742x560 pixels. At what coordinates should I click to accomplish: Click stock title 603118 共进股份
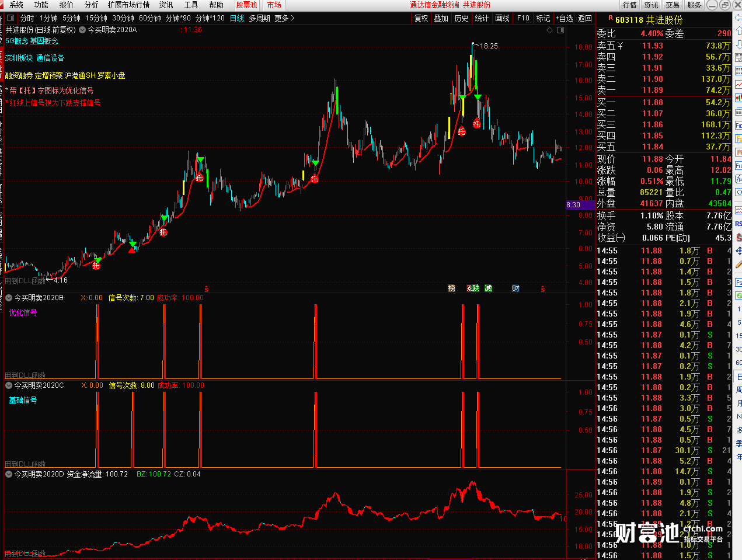pyautogui.click(x=649, y=19)
